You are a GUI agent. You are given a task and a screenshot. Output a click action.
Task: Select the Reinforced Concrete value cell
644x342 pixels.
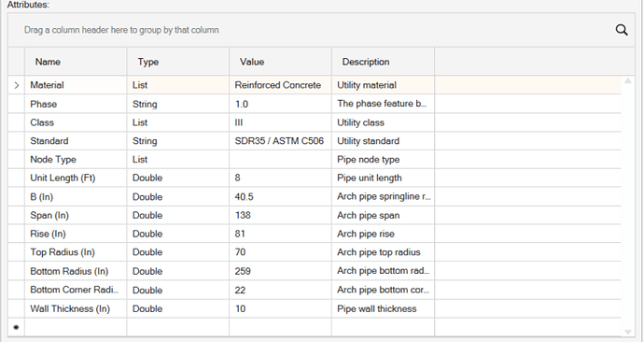[280, 85]
